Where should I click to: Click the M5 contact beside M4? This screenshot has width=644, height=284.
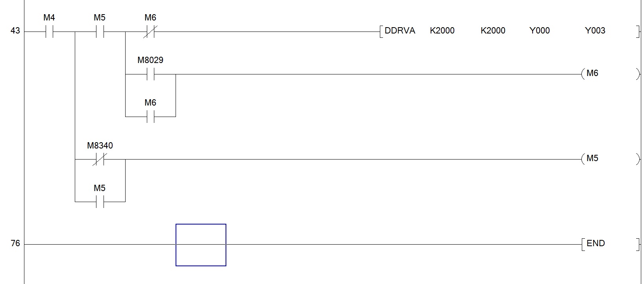(x=100, y=32)
